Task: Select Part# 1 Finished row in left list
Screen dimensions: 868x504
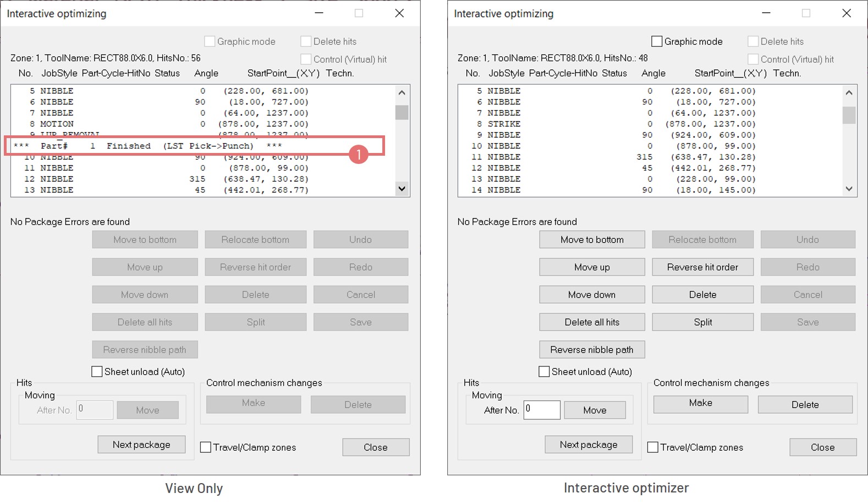Action: click(x=165, y=146)
